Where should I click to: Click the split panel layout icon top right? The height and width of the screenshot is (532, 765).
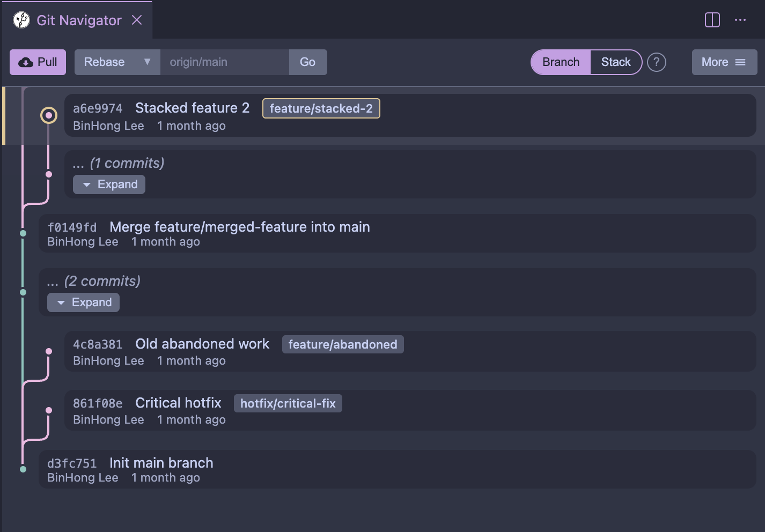point(712,19)
